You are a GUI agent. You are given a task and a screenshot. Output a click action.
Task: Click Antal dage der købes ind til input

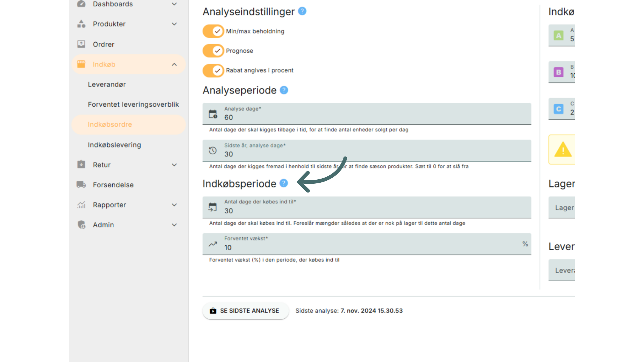tap(367, 207)
